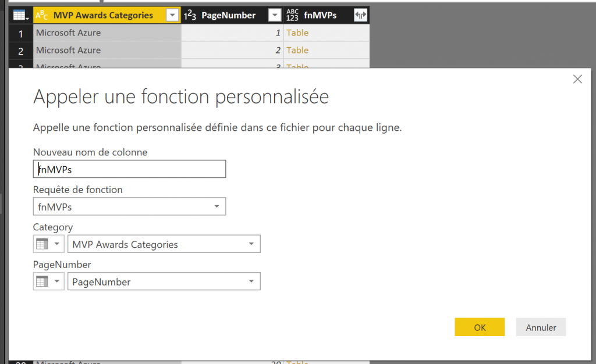
Task: Open PageNumber column filter dropdown
Action: (275, 15)
